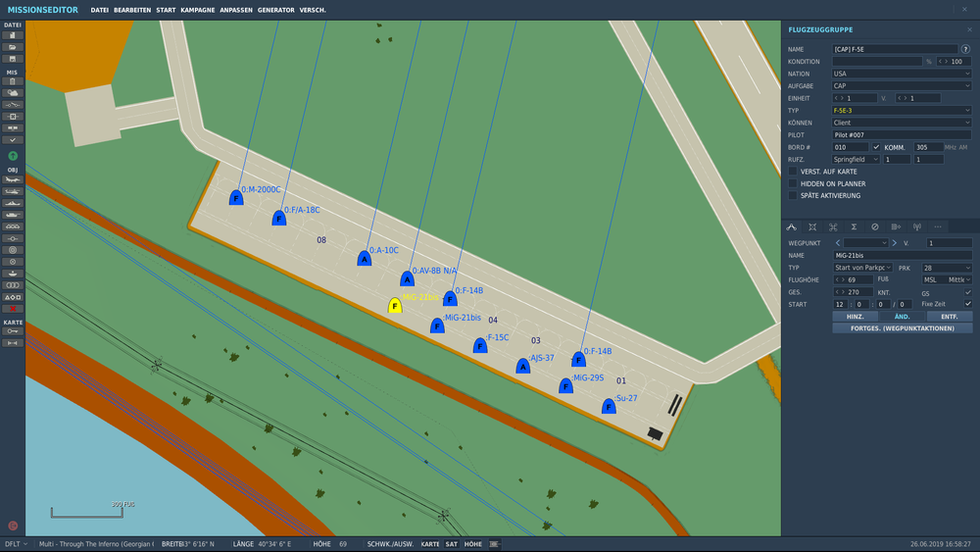Open the checkmark mission options tool

pos(13,140)
